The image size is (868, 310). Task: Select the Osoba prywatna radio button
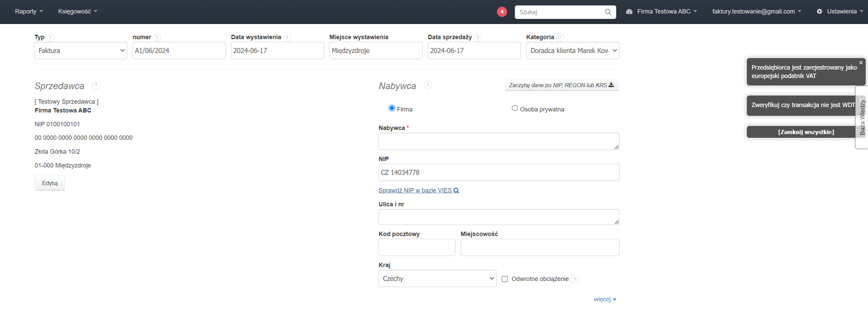[515, 108]
